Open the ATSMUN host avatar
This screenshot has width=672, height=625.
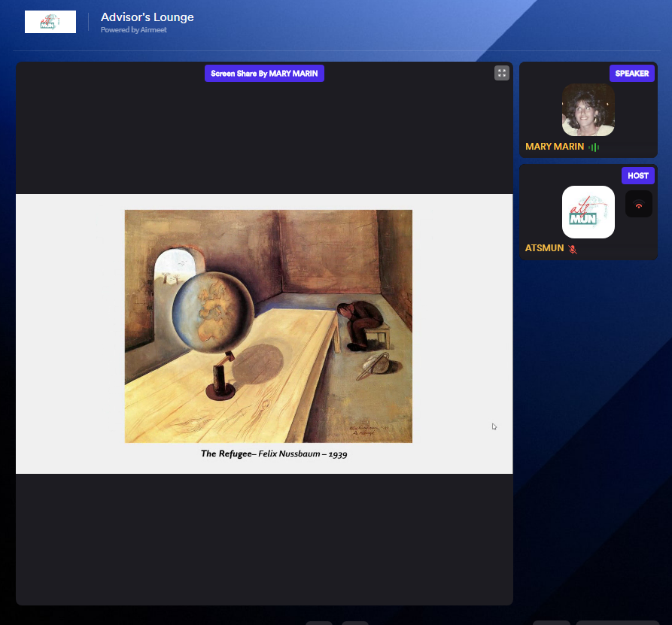coord(588,212)
